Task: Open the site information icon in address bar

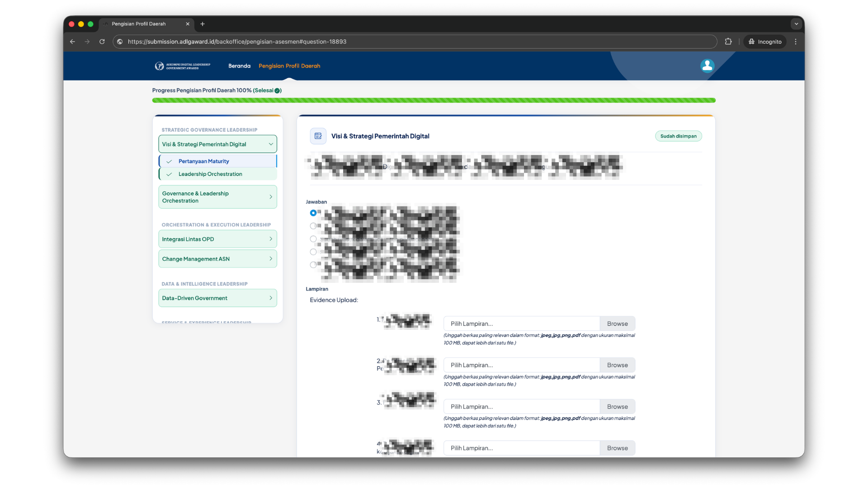Action: click(120, 42)
